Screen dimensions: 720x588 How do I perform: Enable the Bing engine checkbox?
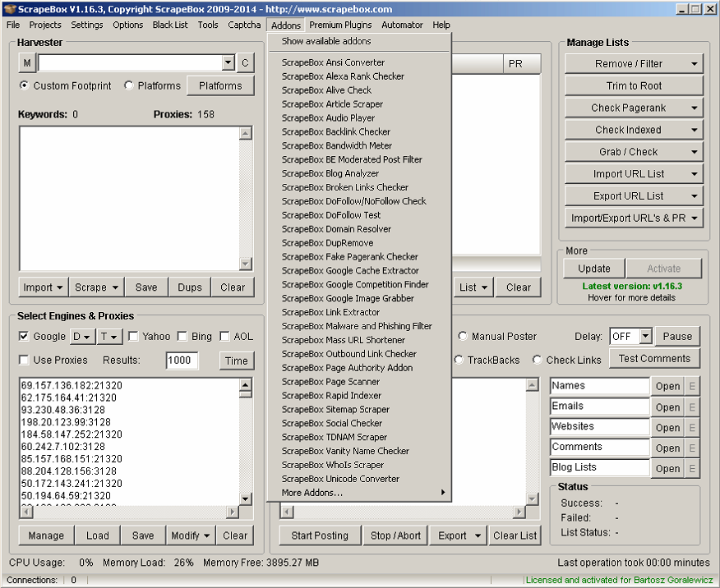click(182, 336)
